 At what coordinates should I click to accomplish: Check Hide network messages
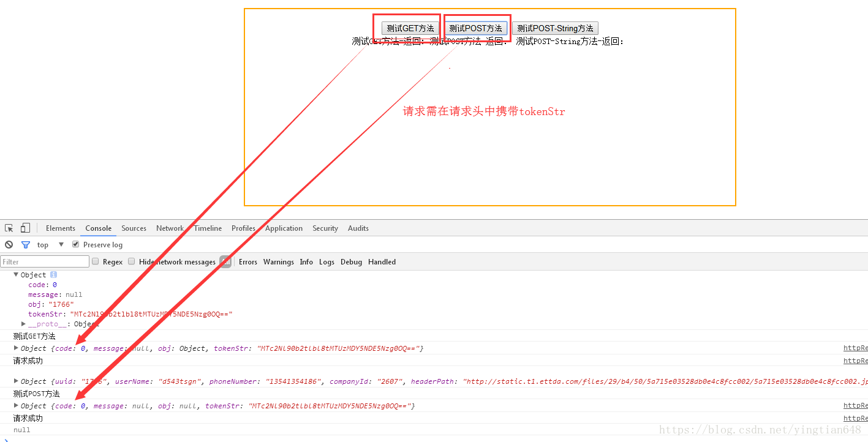[131, 261]
